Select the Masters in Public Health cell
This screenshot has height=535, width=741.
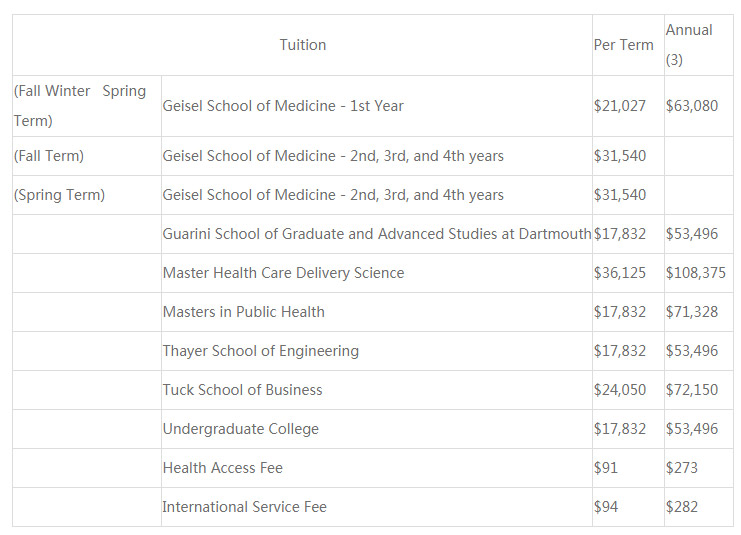pos(244,312)
